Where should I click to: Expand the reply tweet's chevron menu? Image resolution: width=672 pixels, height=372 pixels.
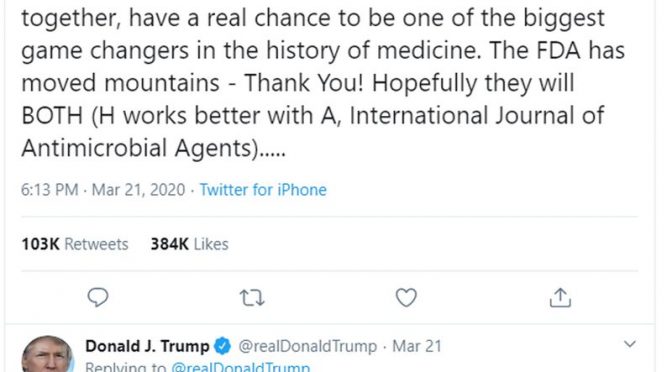pos(630,344)
